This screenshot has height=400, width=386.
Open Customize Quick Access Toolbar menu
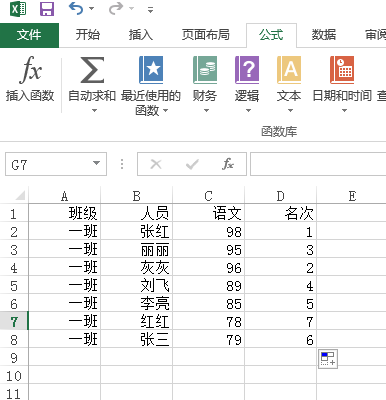pos(151,10)
